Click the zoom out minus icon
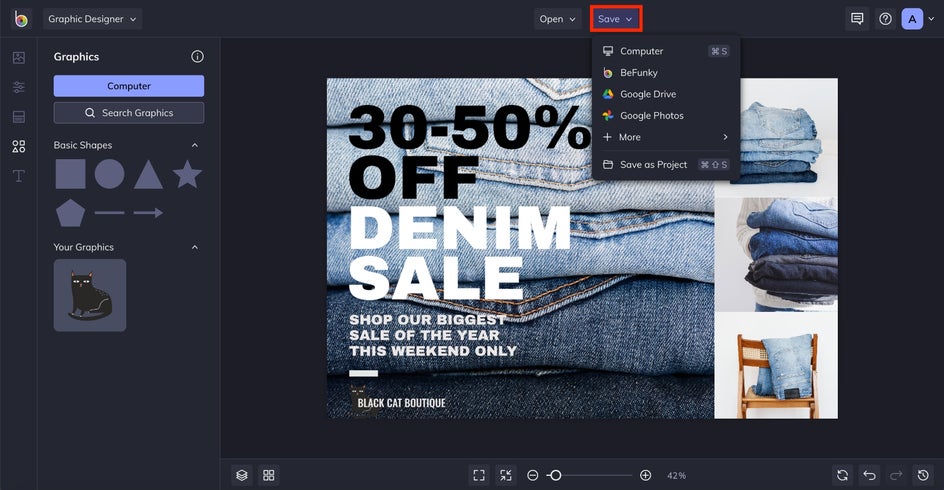 pos(532,476)
